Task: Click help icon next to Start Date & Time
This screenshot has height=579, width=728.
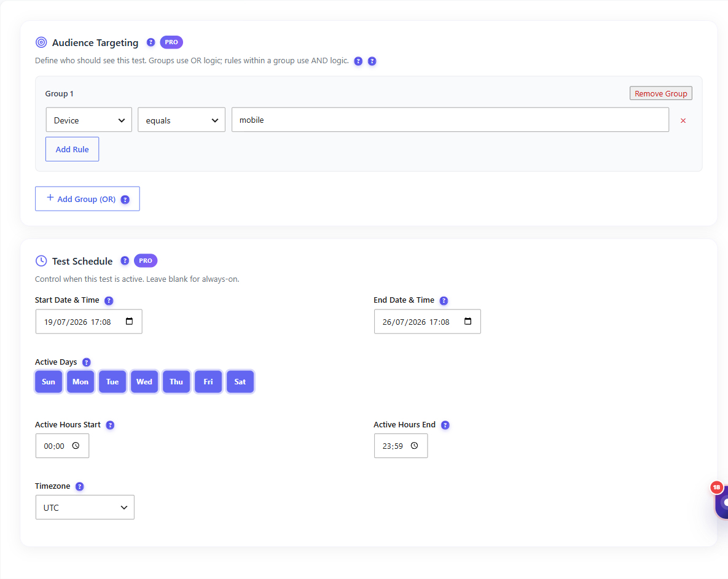Action: pos(109,301)
